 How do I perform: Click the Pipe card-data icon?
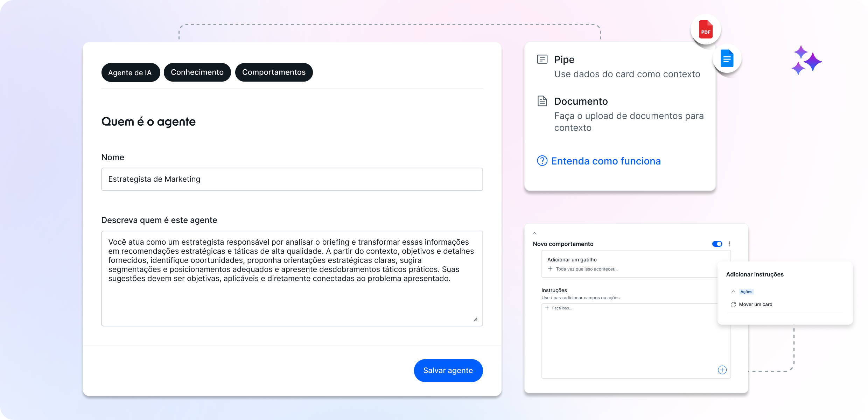tap(542, 59)
